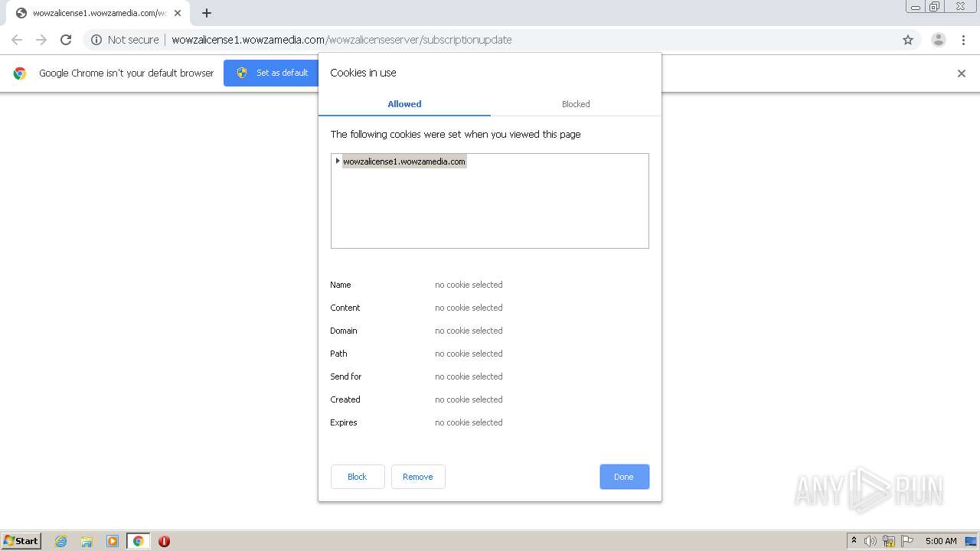This screenshot has width=980, height=551.
Task: Open the Action Center flag icon
Action: pos(907,541)
